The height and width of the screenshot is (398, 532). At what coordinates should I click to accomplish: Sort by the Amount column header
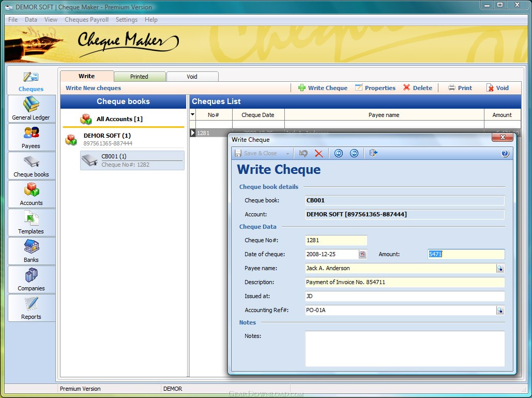[x=502, y=115]
